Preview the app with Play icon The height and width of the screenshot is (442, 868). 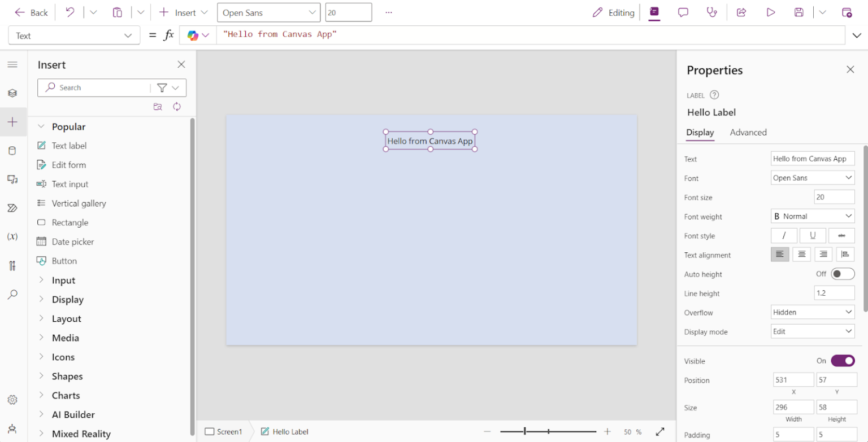pyautogui.click(x=770, y=12)
